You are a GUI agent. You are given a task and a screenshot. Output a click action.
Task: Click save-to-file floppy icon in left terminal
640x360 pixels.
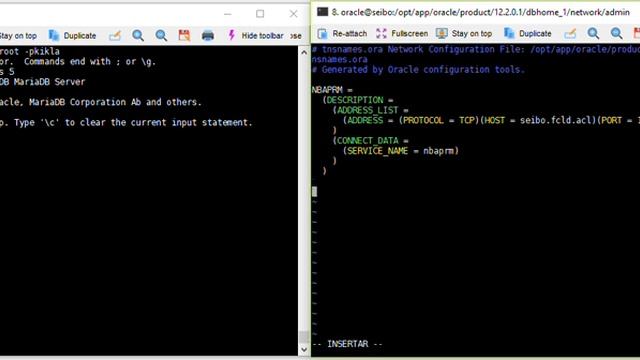pyautogui.click(x=184, y=36)
